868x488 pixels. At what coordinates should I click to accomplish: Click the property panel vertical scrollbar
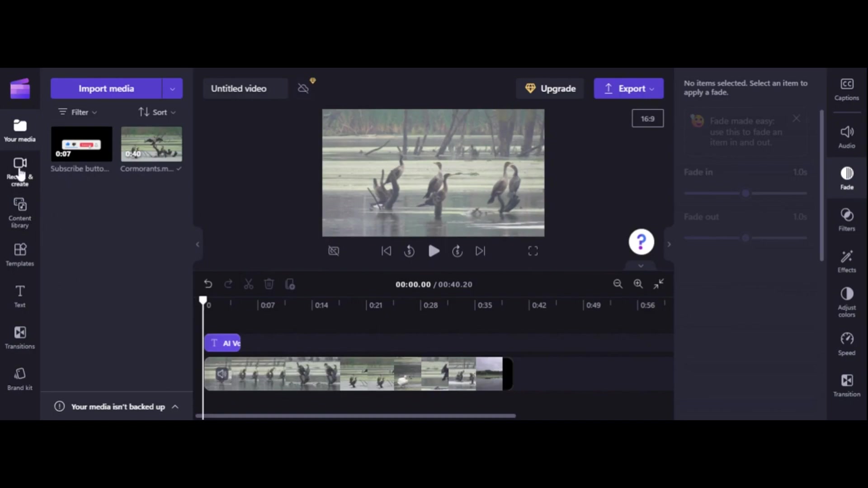pos(822,185)
